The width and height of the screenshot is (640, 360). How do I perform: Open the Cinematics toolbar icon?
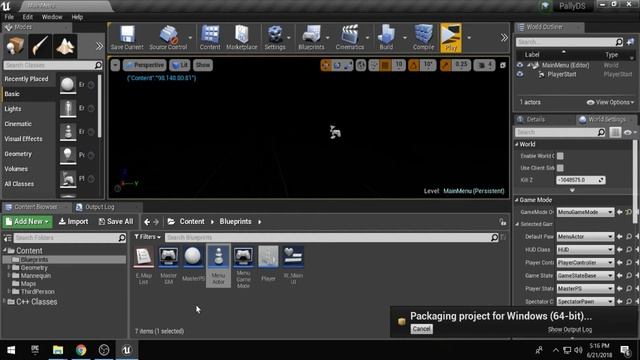349,38
